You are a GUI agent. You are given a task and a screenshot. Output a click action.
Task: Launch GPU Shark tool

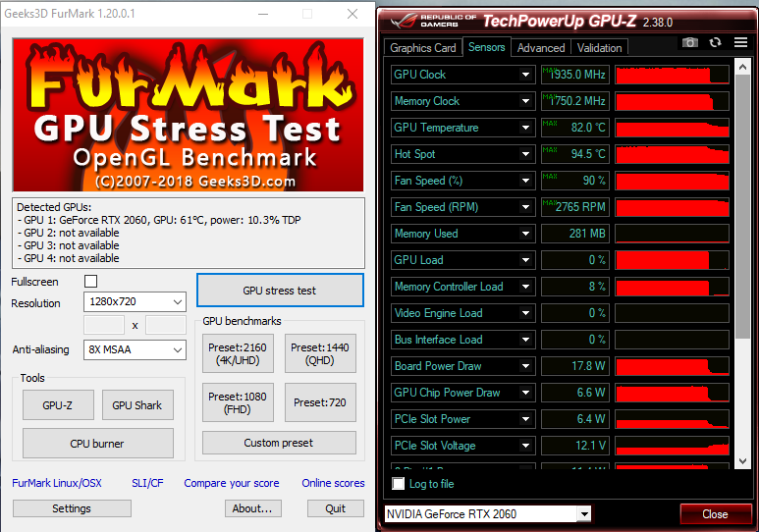click(x=137, y=405)
